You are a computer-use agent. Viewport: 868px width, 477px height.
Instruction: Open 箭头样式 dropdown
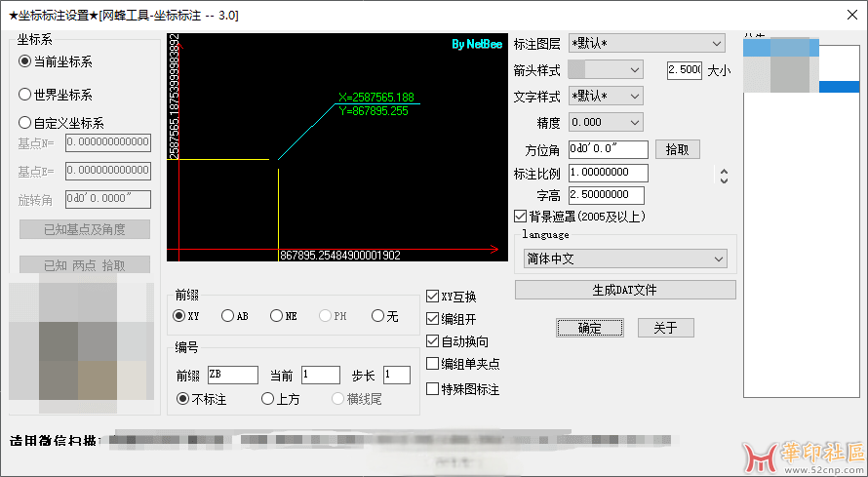tap(606, 69)
